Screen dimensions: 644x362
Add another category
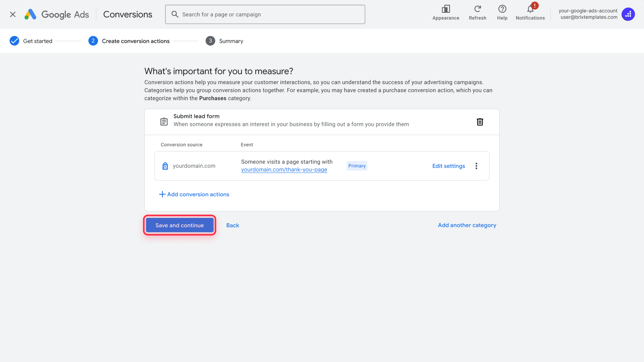(467, 225)
